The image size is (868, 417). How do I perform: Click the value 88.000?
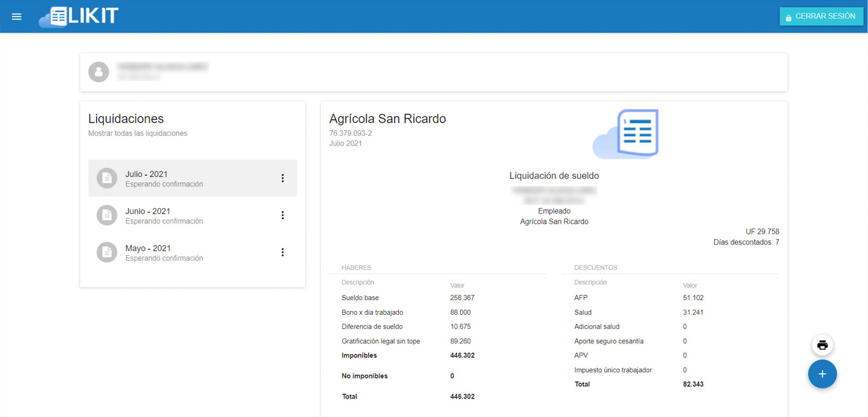461,312
